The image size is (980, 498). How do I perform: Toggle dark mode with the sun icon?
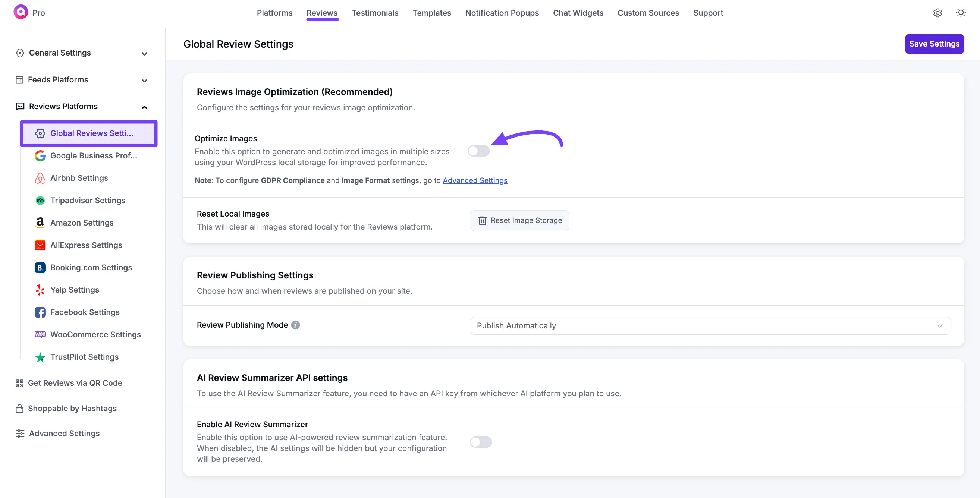[961, 13]
